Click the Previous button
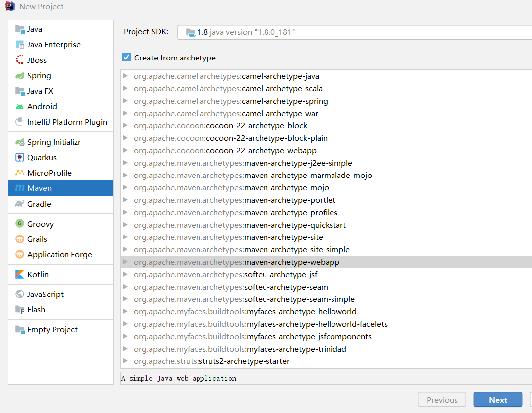This screenshot has width=532, height=413. pos(442,400)
